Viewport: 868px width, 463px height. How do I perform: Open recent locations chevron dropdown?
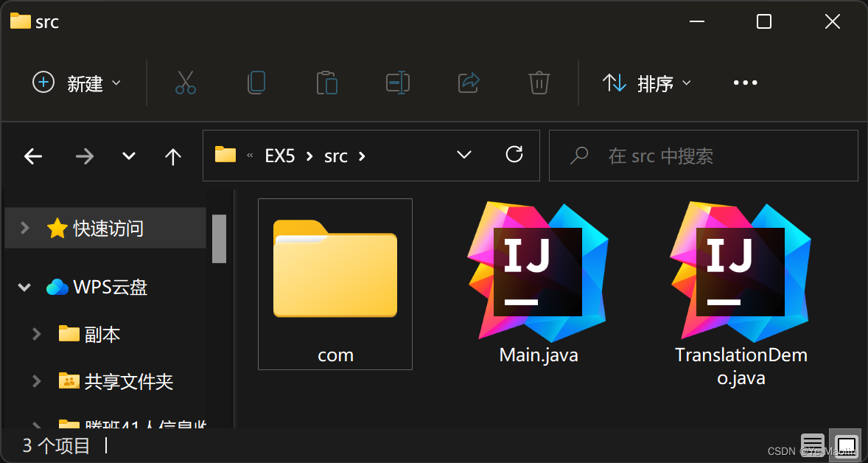pyautogui.click(x=128, y=157)
